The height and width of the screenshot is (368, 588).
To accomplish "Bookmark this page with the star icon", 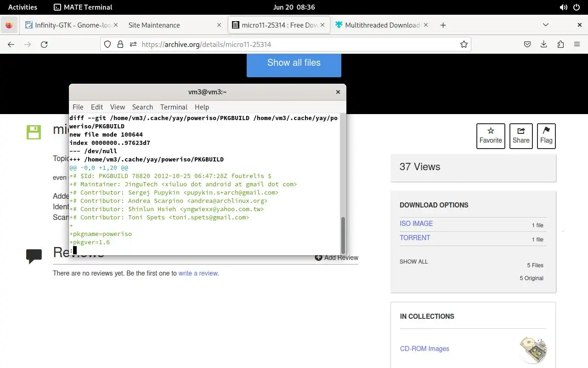I will click(x=464, y=45).
